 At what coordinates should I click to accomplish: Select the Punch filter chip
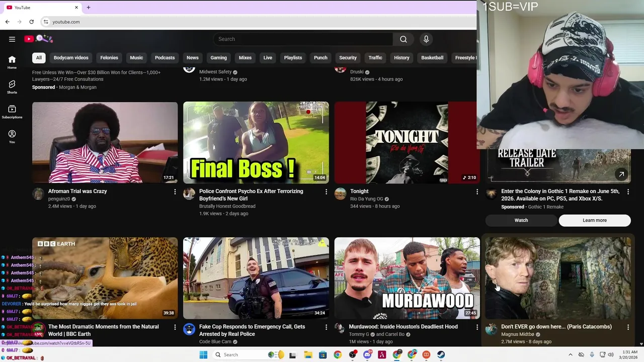click(x=320, y=58)
